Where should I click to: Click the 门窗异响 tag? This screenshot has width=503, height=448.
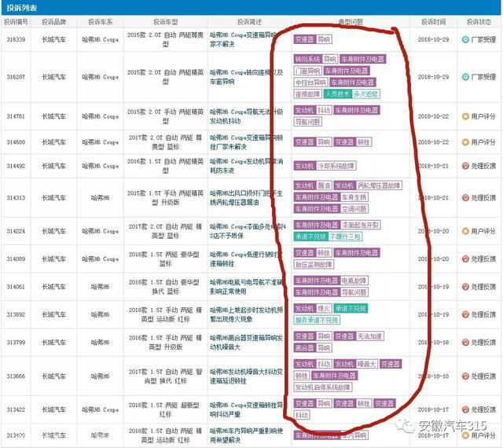click(307, 71)
